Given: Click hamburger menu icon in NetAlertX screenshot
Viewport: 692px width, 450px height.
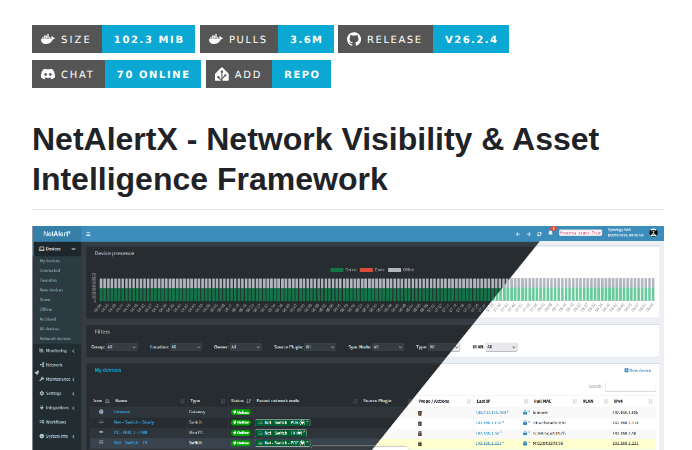Looking at the screenshot, I should coord(88,234).
